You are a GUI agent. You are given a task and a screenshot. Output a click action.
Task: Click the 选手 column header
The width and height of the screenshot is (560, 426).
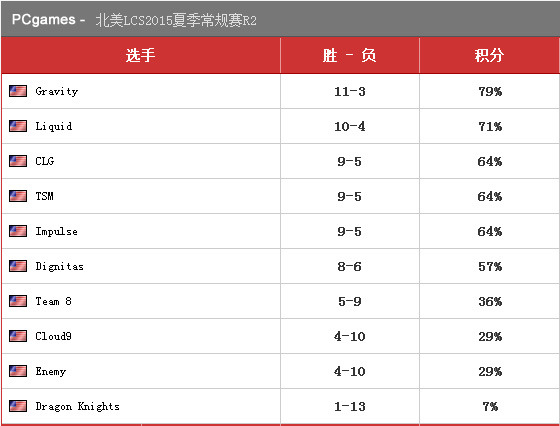point(141,55)
